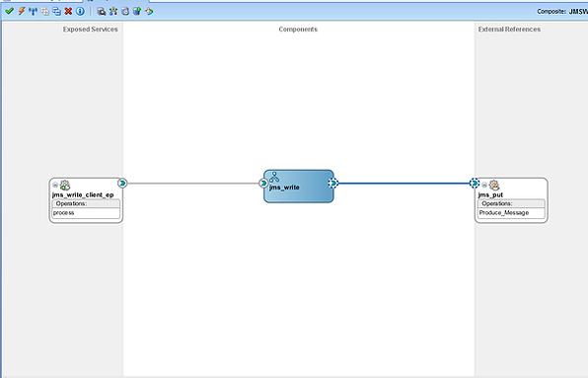Click the collapse-all minus boxes icon
Screen dimensions: 588x378
pos(56,11)
